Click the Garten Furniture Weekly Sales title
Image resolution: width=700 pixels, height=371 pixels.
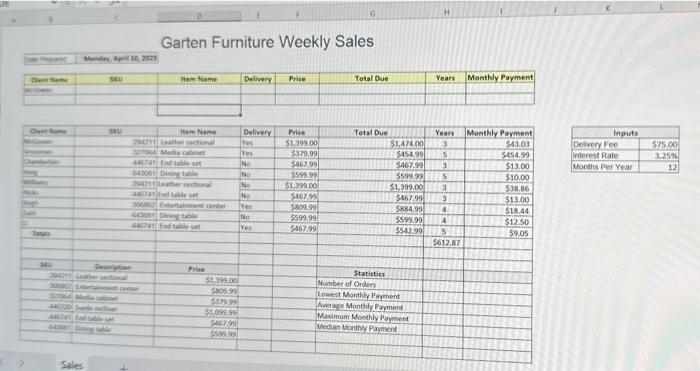(267, 42)
